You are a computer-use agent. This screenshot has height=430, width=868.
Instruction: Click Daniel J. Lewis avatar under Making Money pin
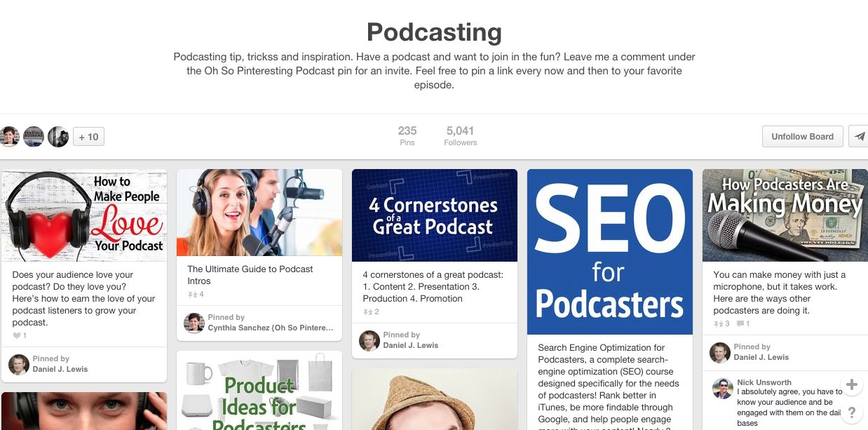point(720,352)
